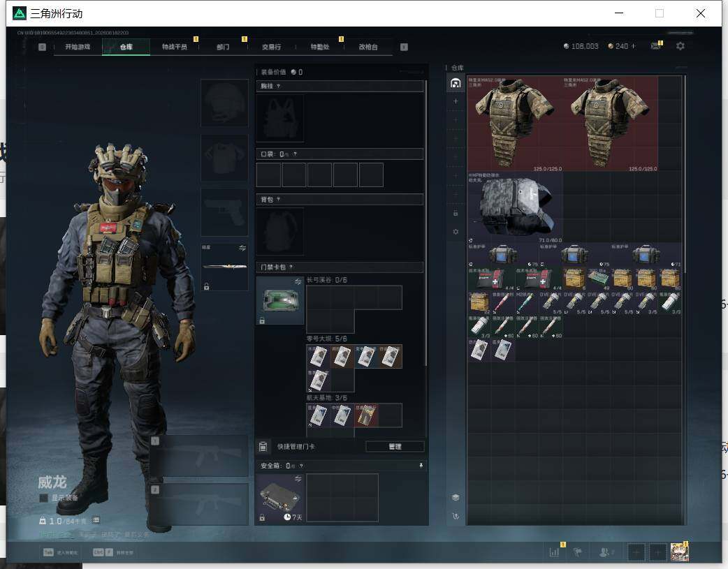Click the 快捷管理门卡 card icon
Viewport: 728px width, 569px height.
pyautogui.click(x=263, y=447)
